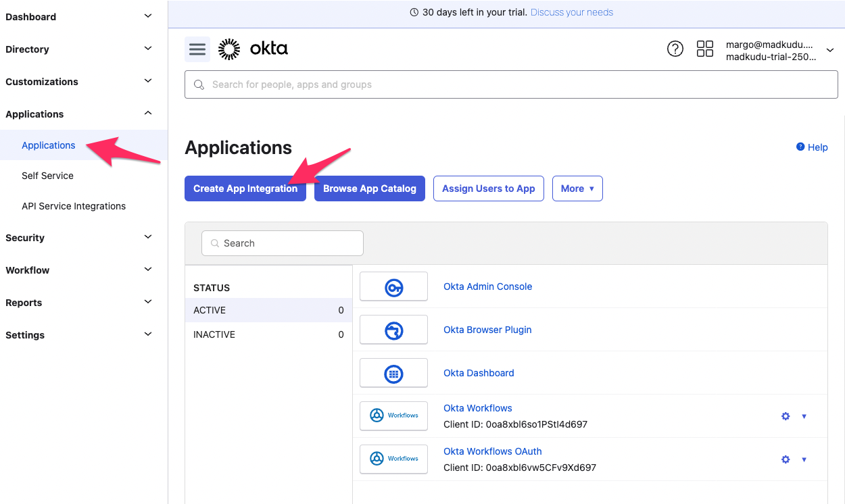
Task: Expand the Customizations sidebar section
Action: pos(148,81)
